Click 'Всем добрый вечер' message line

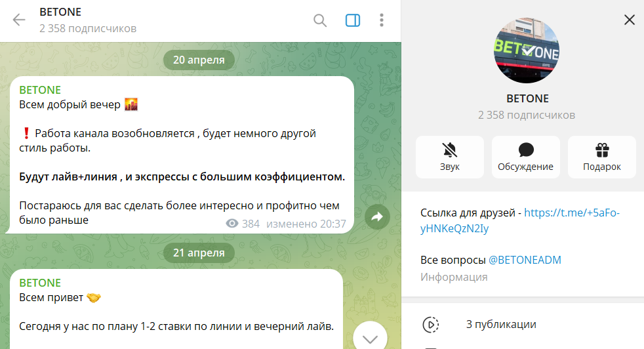coord(78,105)
